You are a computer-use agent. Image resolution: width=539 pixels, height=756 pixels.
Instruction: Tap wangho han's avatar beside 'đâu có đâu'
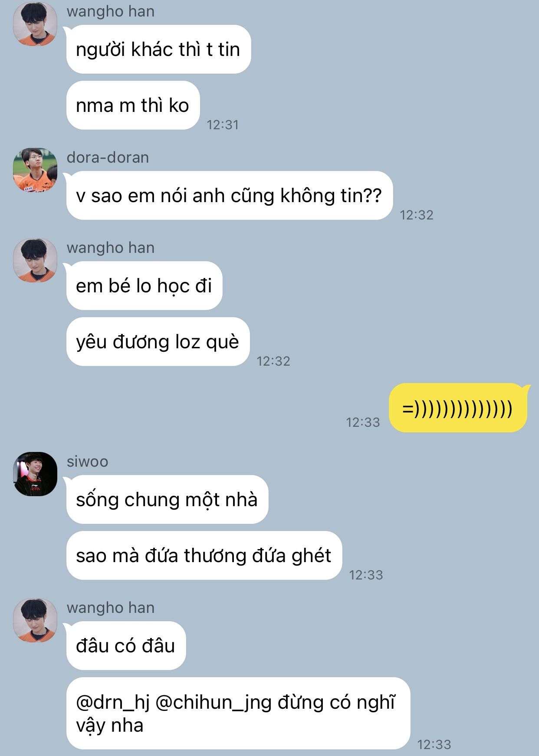tap(35, 620)
